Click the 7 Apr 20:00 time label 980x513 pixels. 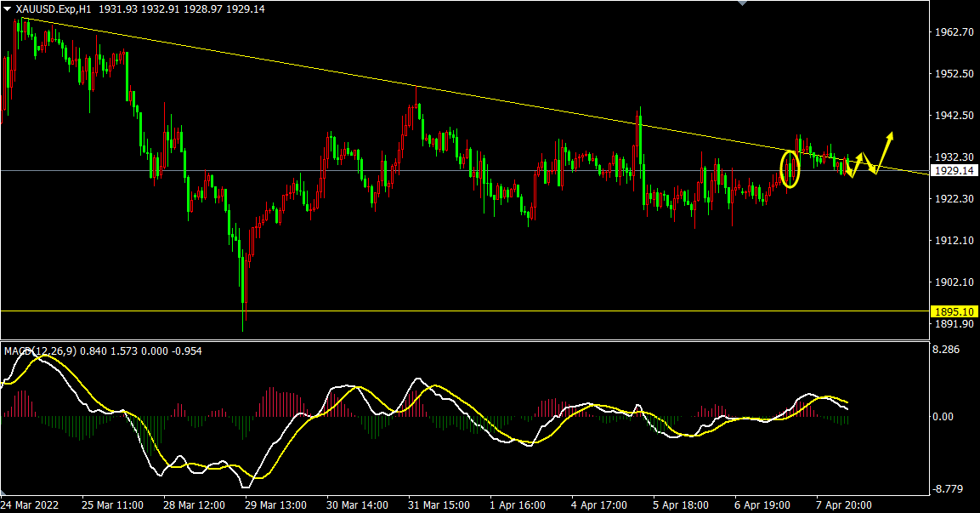pos(844,504)
